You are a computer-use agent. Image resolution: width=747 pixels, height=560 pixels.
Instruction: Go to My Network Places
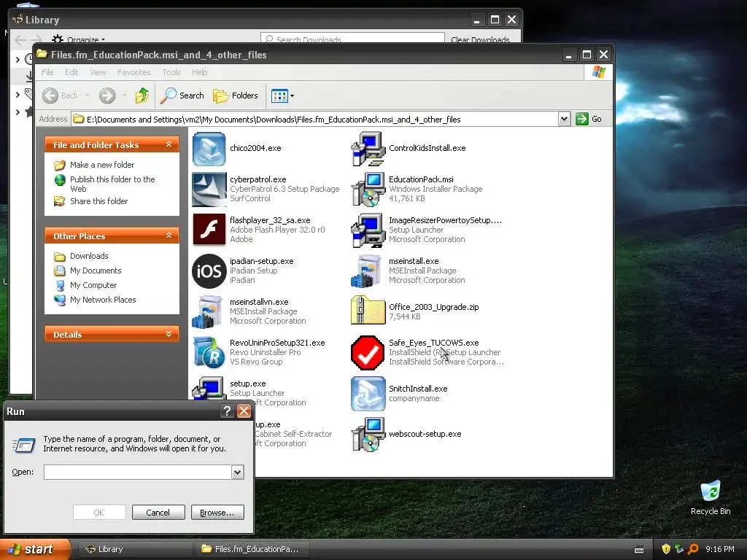103,300
